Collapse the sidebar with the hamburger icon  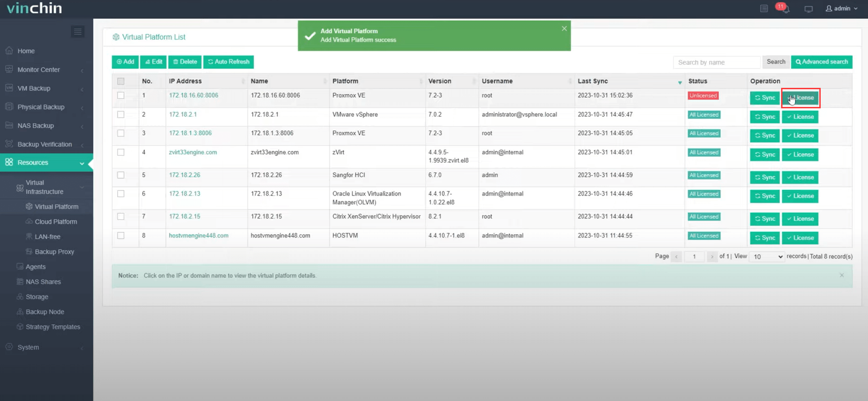78,31
